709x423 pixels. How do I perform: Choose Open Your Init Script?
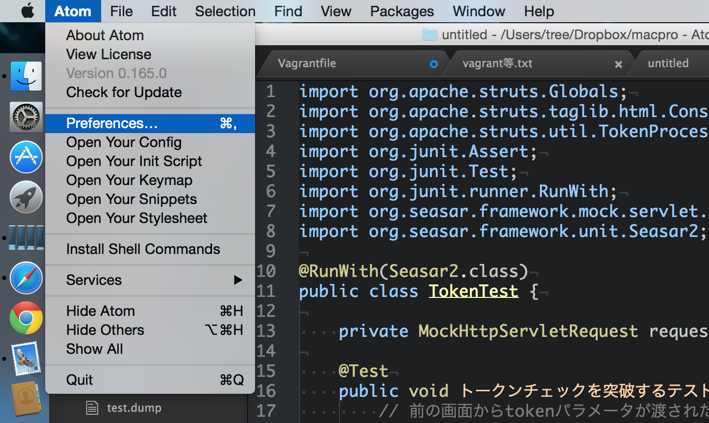[x=150, y=161]
